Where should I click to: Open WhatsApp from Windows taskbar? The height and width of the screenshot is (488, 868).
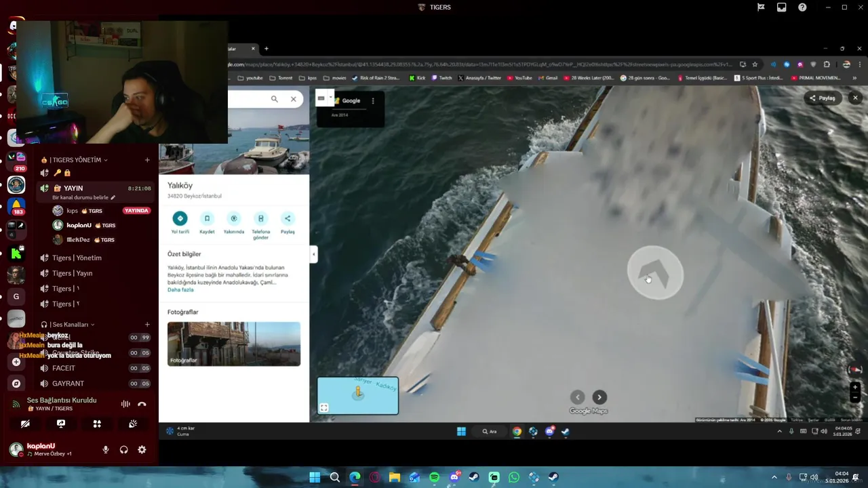click(514, 477)
